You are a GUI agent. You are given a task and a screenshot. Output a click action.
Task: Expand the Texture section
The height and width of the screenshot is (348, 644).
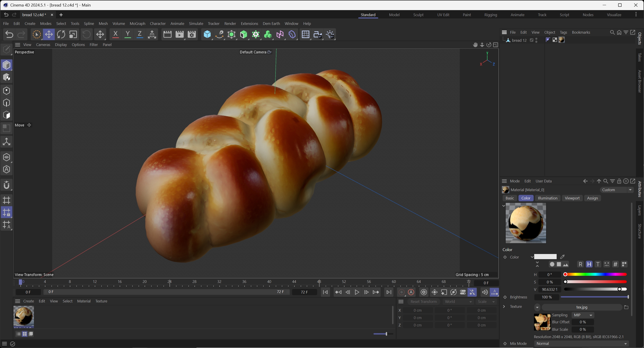point(504,306)
